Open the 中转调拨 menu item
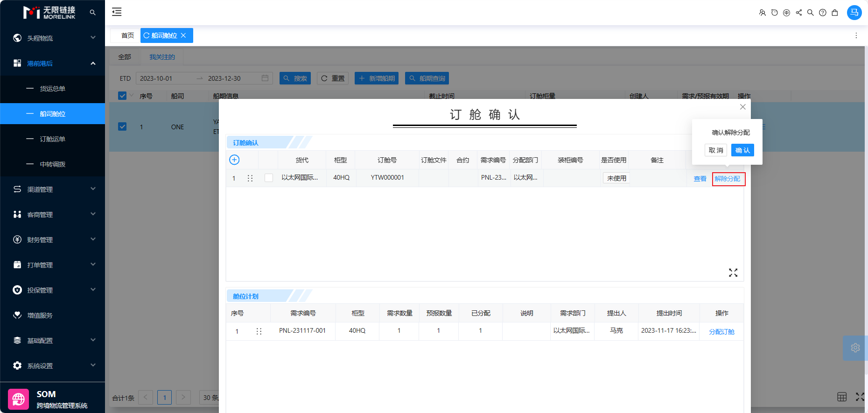868x413 pixels. point(52,164)
